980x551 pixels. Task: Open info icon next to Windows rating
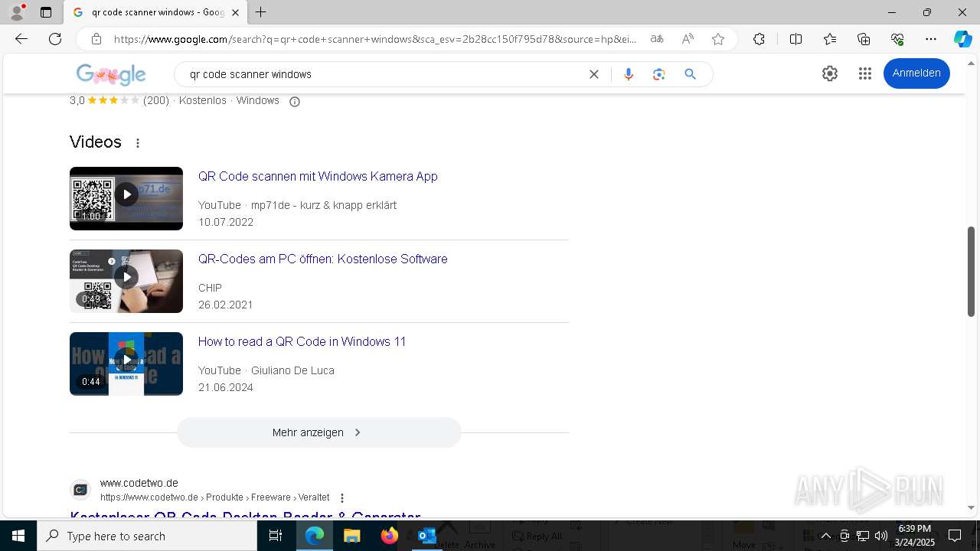tap(295, 102)
